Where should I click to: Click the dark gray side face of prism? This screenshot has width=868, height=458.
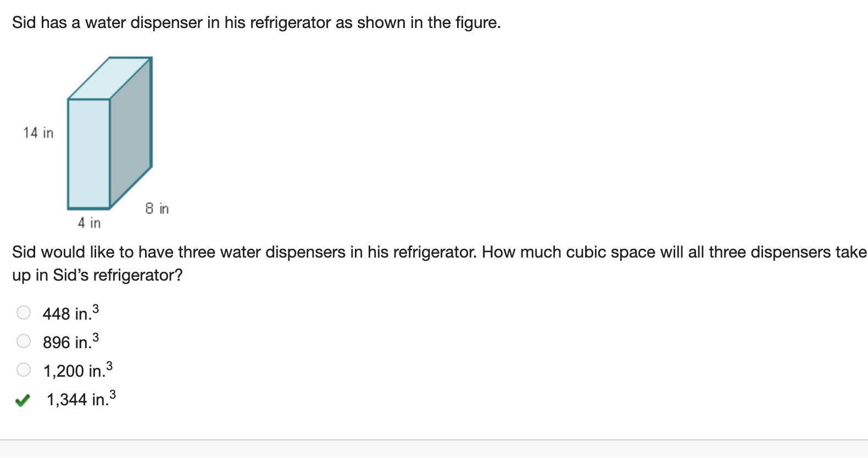point(131,132)
